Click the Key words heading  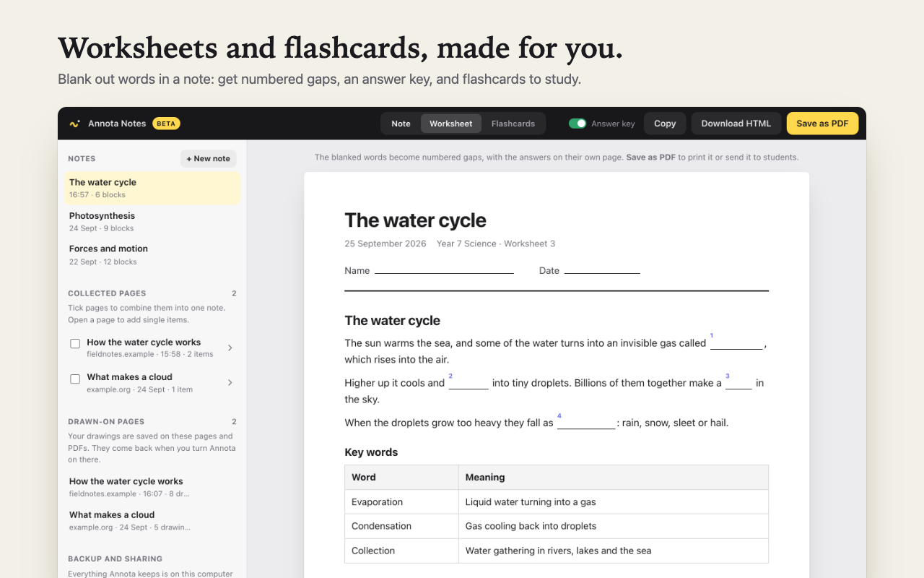(x=371, y=452)
